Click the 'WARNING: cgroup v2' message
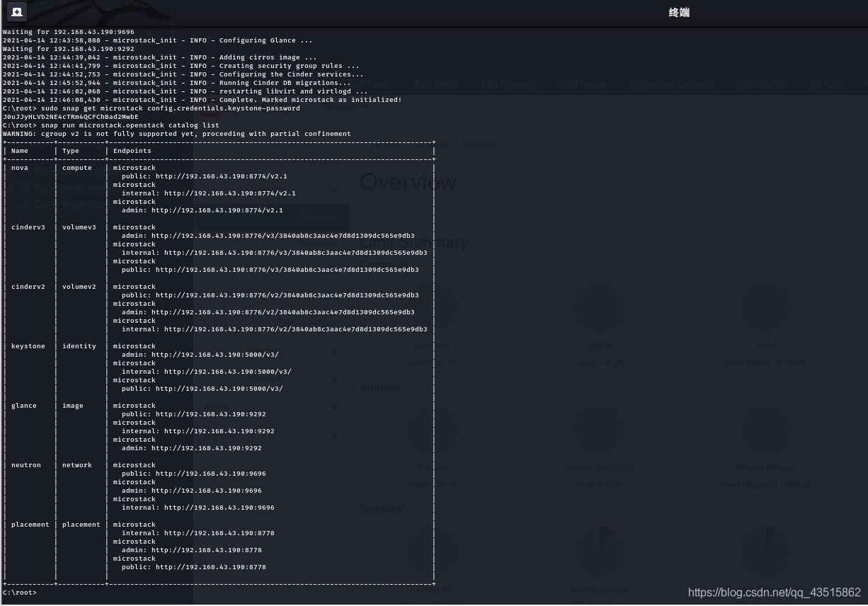Image resolution: width=868 pixels, height=606 pixels. click(176, 134)
